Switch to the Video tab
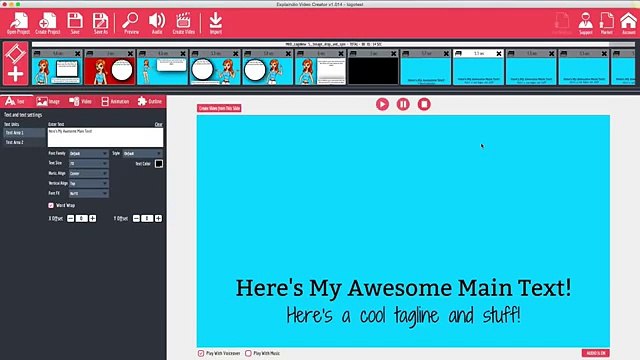This screenshot has width=640, height=360. (80, 101)
